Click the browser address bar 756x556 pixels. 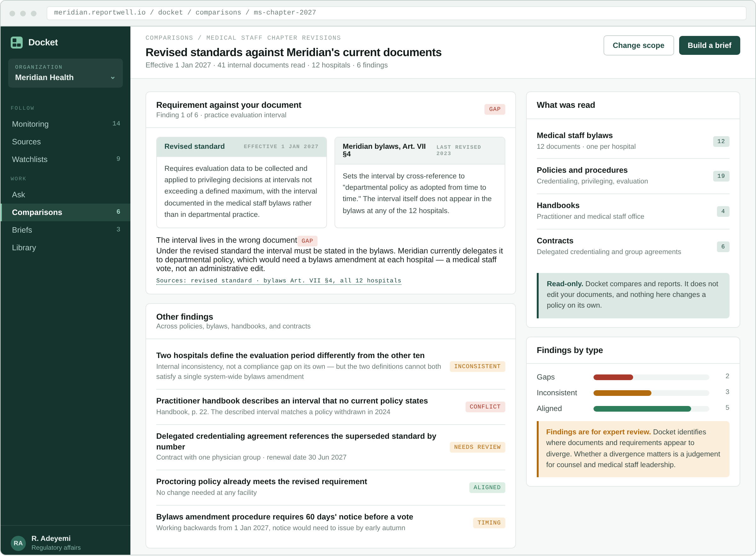pyautogui.click(x=396, y=13)
